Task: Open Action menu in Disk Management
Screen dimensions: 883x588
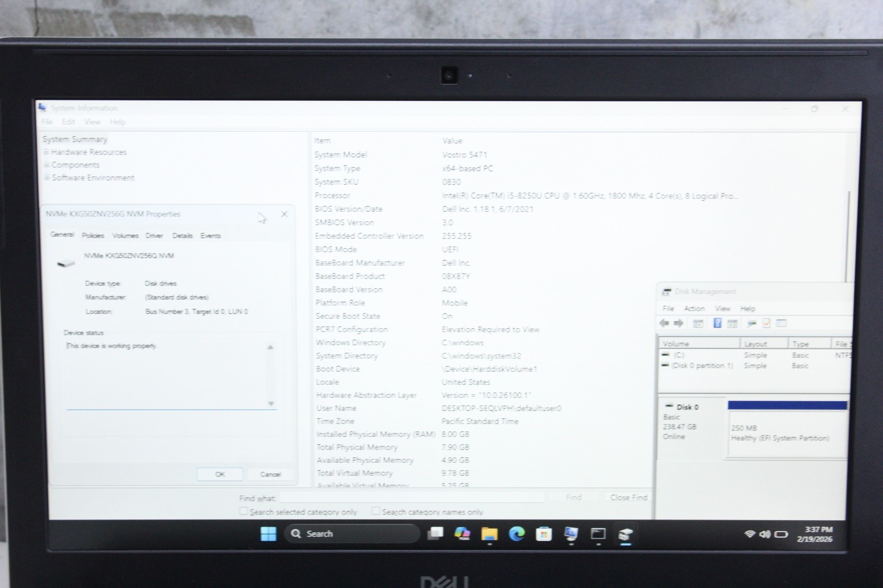Action: (694, 308)
